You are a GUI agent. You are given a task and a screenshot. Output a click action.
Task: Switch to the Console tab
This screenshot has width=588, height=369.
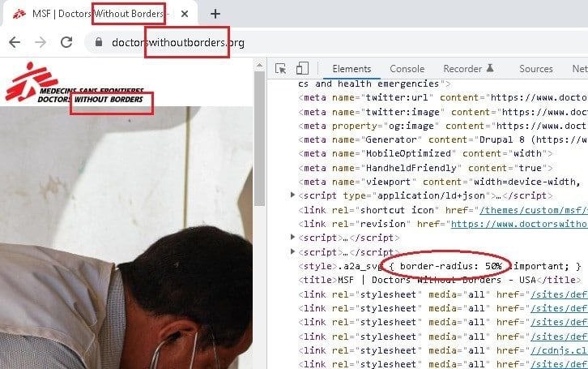[407, 69]
